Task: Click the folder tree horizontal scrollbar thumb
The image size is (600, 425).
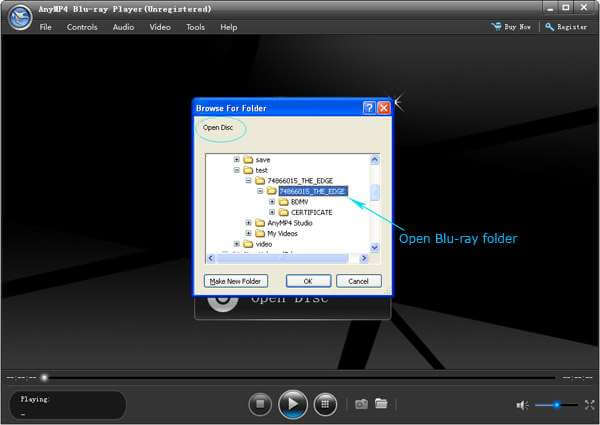Action: point(282,259)
